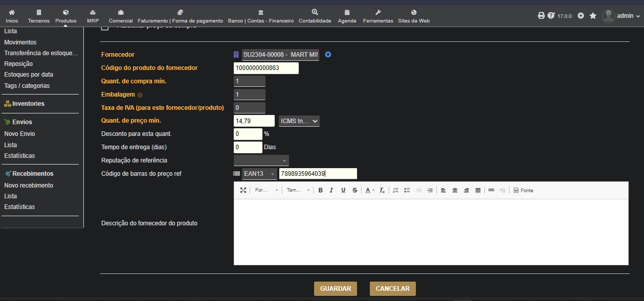Insert a hyperlink in editor
This screenshot has width=644, height=301.
point(491,190)
